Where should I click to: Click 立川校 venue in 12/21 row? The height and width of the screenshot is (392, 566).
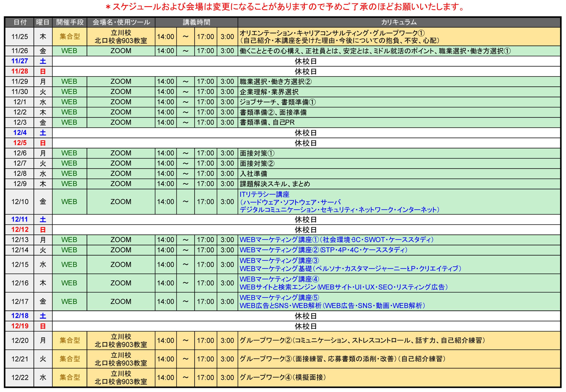tap(121, 359)
